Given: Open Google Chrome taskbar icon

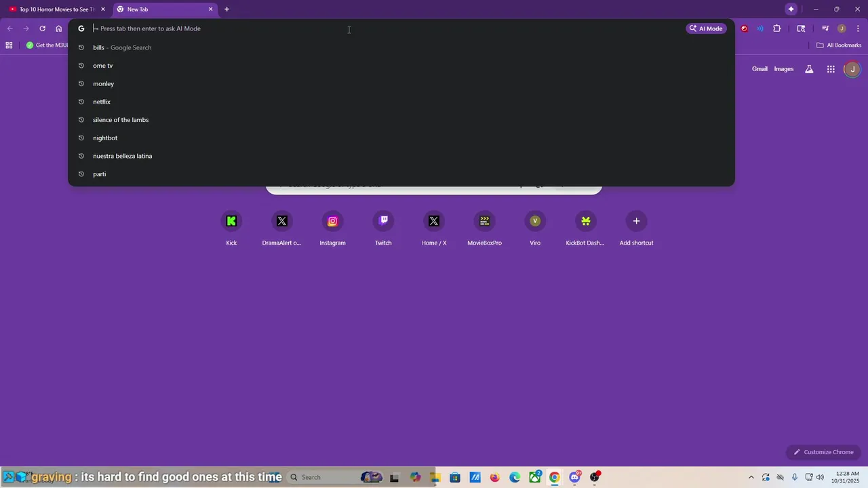Looking at the screenshot, I should 555,477.
